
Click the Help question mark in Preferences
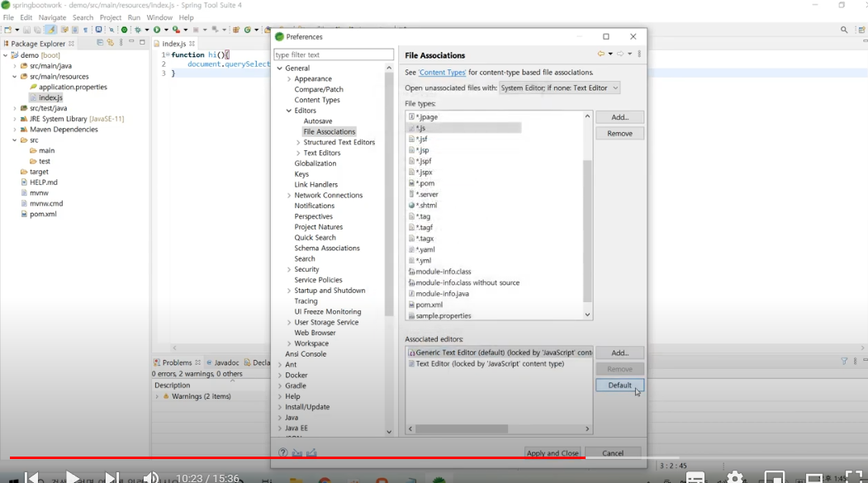[283, 452]
